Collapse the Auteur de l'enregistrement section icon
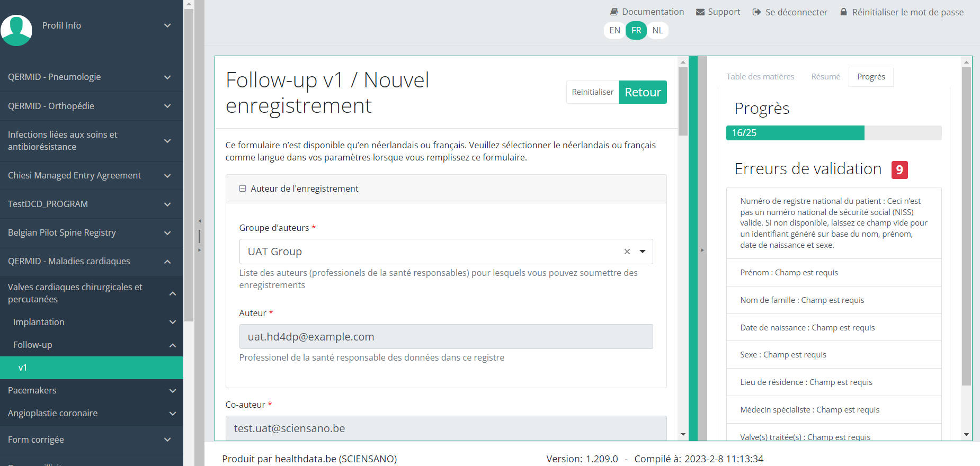The height and width of the screenshot is (466, 980). [243, 189]
